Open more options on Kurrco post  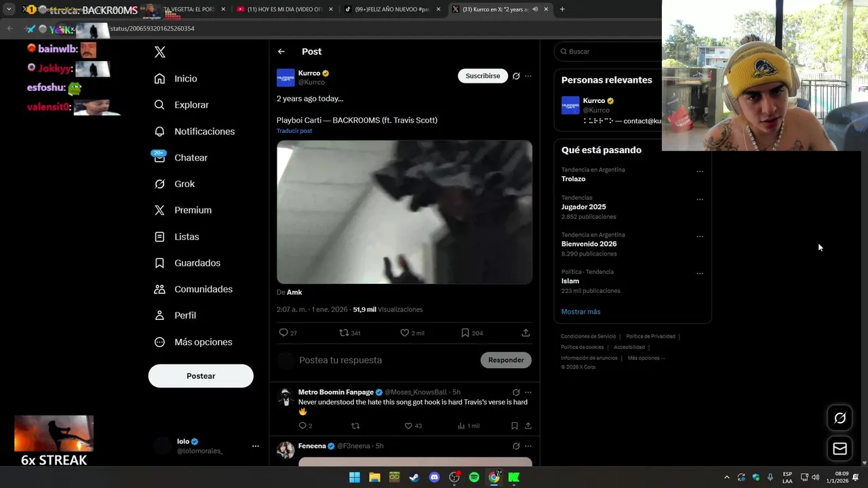(x=528, y=76)
